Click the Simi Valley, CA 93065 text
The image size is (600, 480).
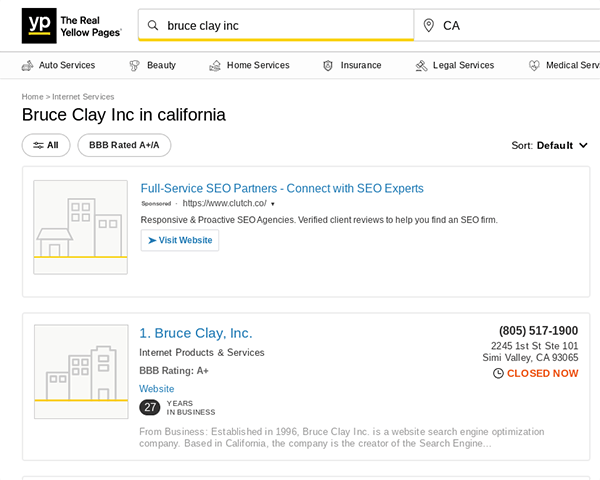pyautogui.click(x=530, y=358)
